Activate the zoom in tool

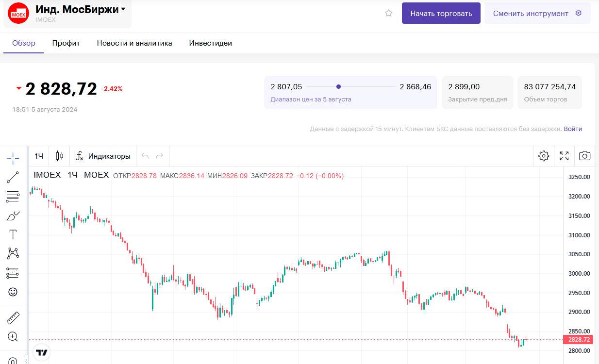(13, 337)
